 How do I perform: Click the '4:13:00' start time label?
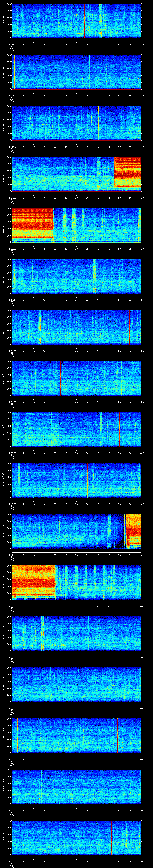pyautogui.click(x=12, y=657)
